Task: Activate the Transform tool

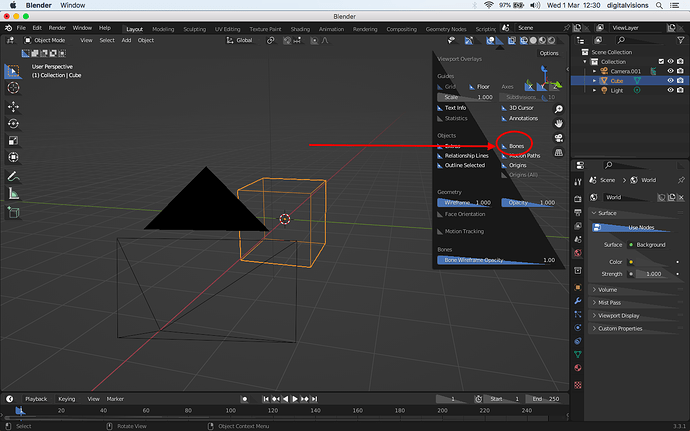Action: coord(13,157)
